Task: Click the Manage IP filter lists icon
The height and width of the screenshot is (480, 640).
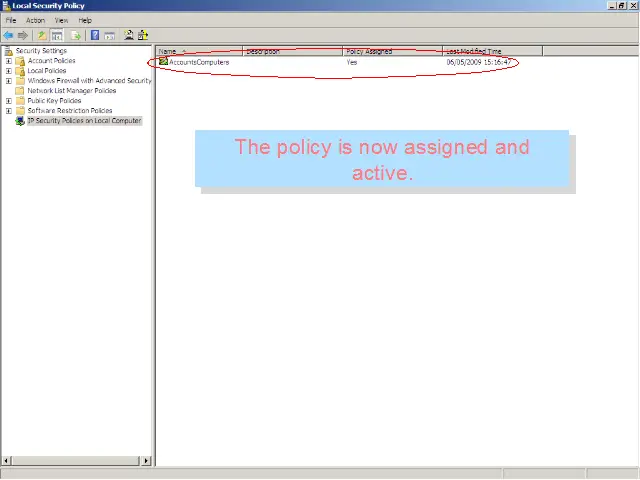Action: [x=143, y=35]
